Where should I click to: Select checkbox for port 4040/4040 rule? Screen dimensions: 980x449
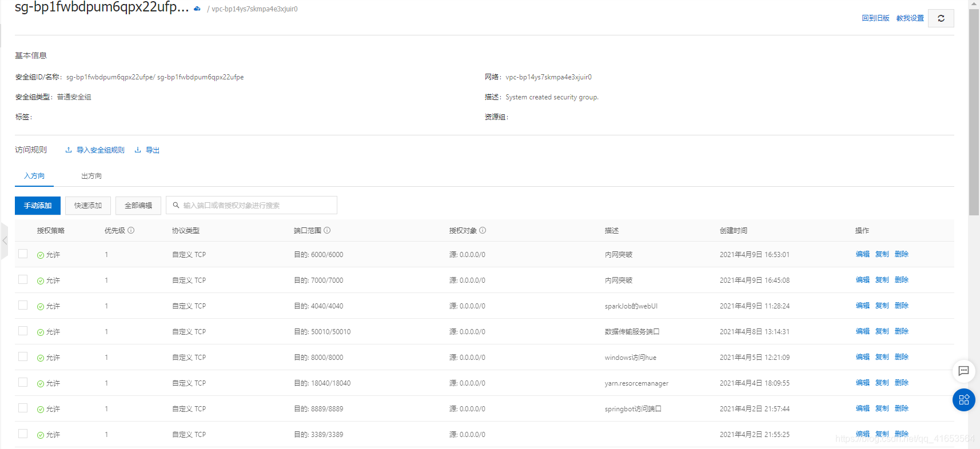[x=23, y=305]
